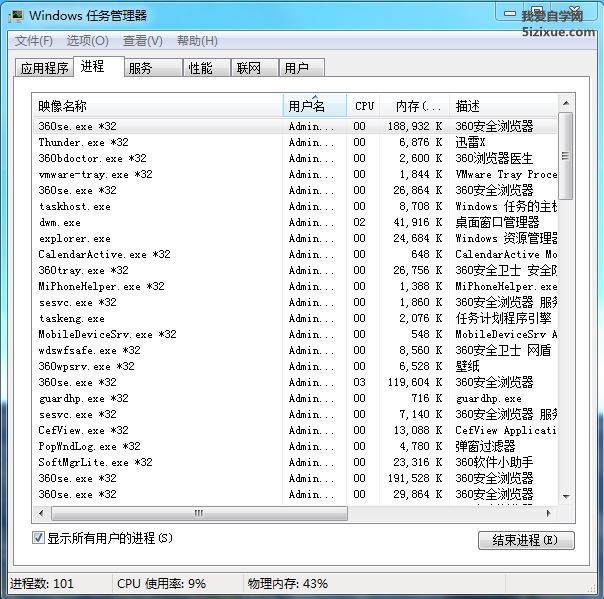Switch to the 应用程序 tab
The width and height of the screenshot is (604, 599).
[x=44, y=68]
